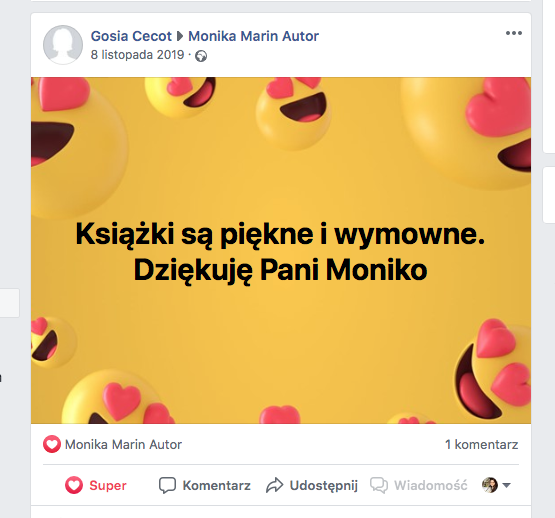
Task: Click the heart reaction icon beside Monika Marin Autor
Action: [x=52, y=444]
